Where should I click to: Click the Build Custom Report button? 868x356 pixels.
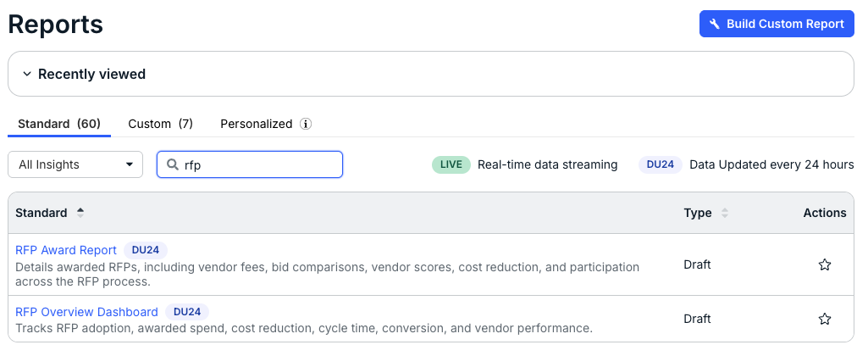(x=777, y=24)
